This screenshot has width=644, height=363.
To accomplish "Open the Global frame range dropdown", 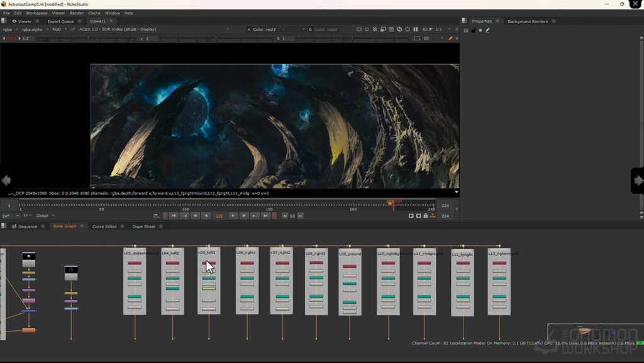I will click(x=45, y=216).
